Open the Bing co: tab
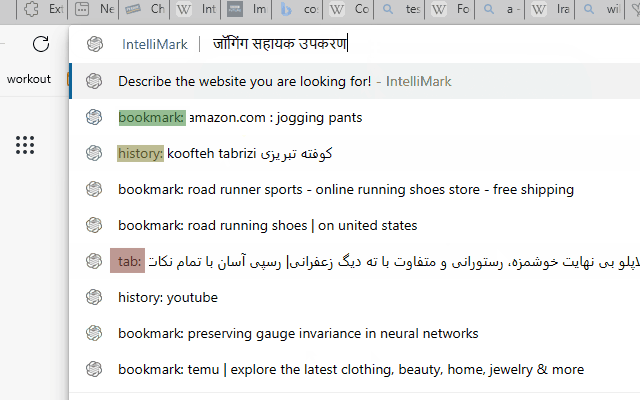 297,9
